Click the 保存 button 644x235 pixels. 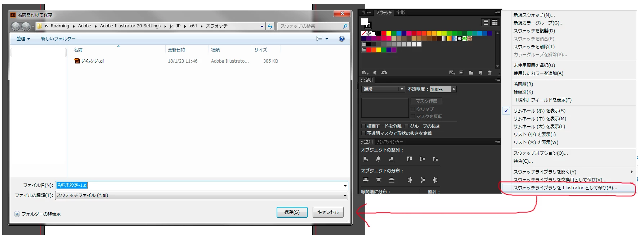pyautogui.click(x=292, y=212)
